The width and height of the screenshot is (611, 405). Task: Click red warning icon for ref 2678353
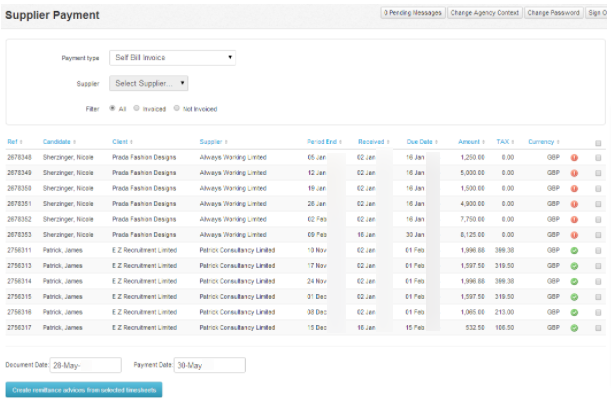coord(574,235)
